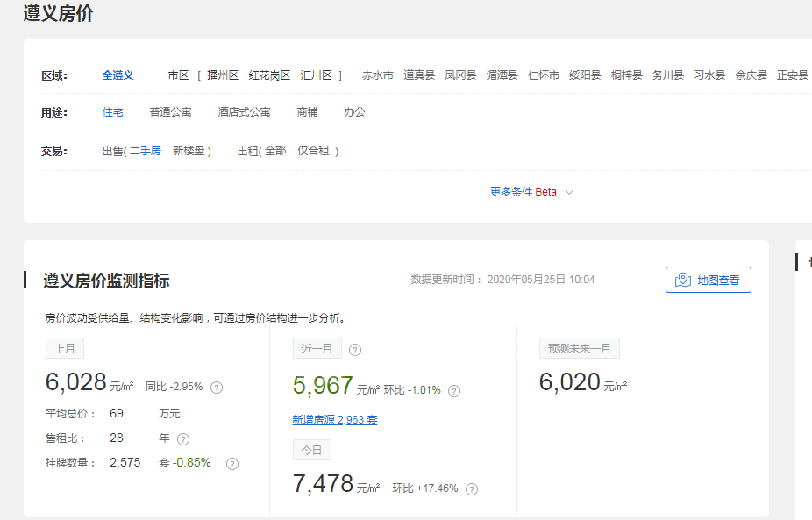This screenshot has height=520, width=812.
Task: Click the map pin icon in 地图查看
Action: click(683, 280)
